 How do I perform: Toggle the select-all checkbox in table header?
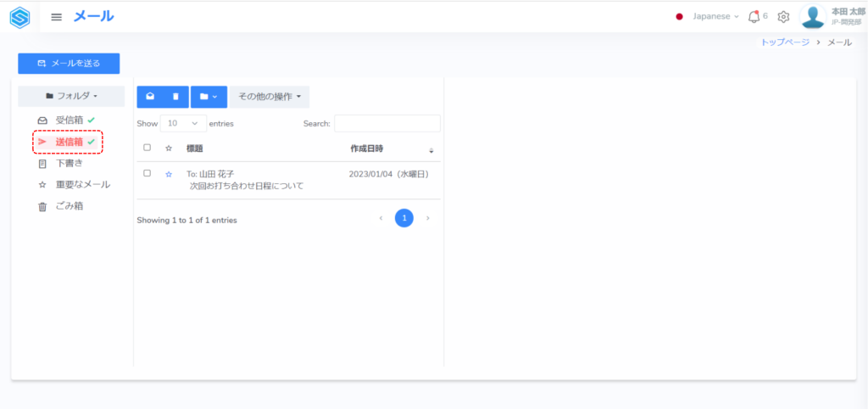(147, 148)
